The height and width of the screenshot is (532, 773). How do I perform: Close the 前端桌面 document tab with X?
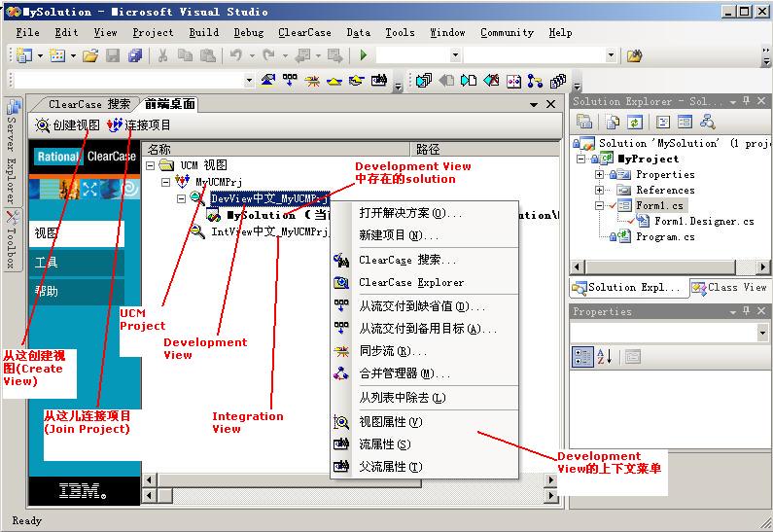tap(551, 104)
